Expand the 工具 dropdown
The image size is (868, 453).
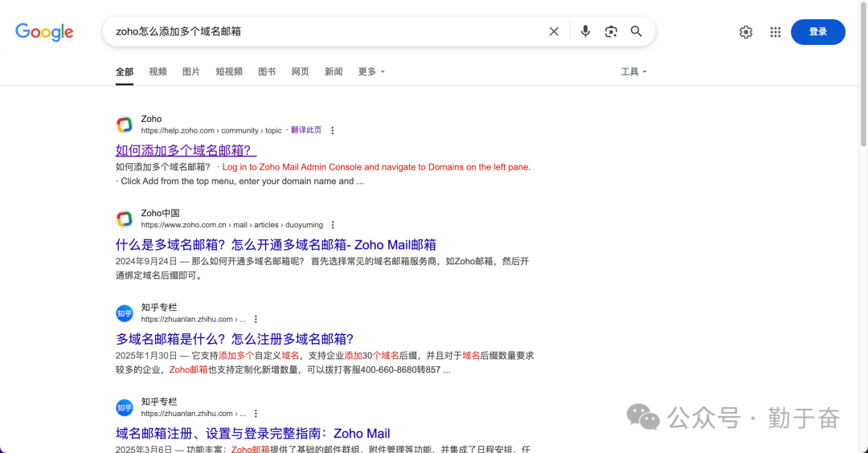click(x=633, y=71)
